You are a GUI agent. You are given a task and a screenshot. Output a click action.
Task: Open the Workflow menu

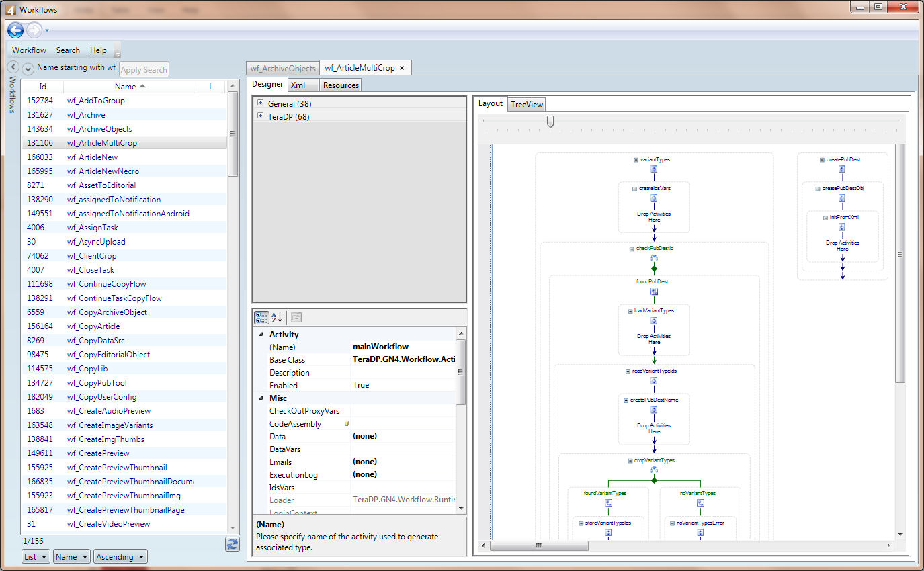(x=29, y=50)
